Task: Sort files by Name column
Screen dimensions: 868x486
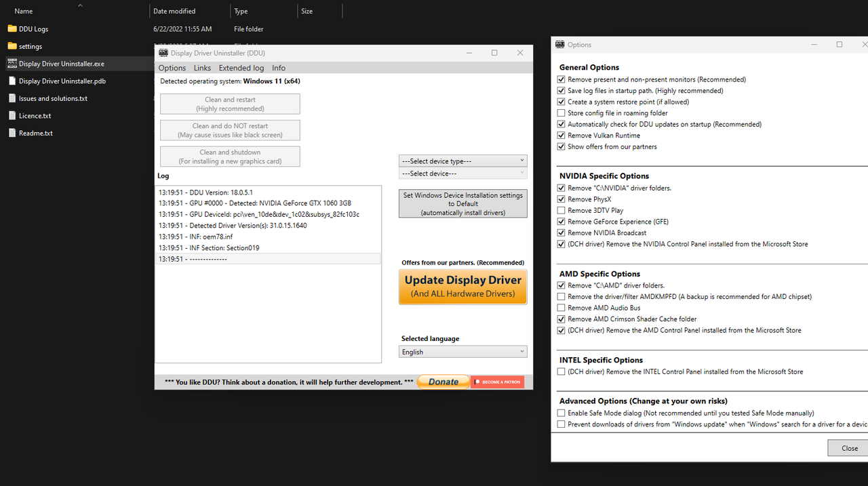Action: click(23, 12)
